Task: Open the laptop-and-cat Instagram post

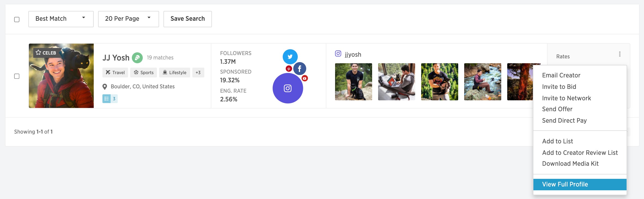Action: tap(397, 82)
